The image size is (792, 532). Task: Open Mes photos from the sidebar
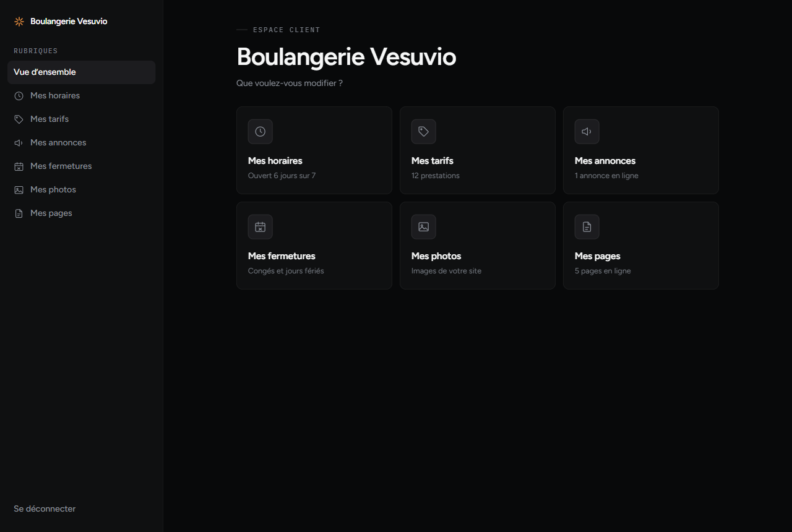[81, 190]
